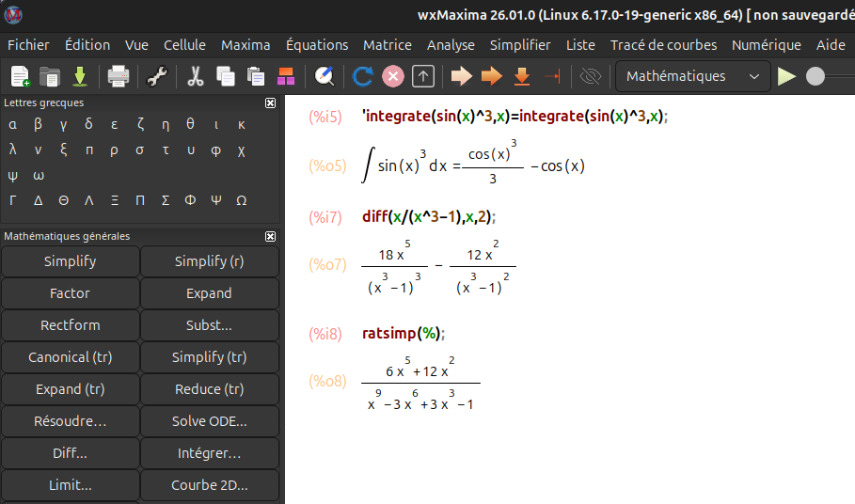Click the red interrupt calculation icon
This screenshot has width=855, height=504.
(x=393, y=76)
